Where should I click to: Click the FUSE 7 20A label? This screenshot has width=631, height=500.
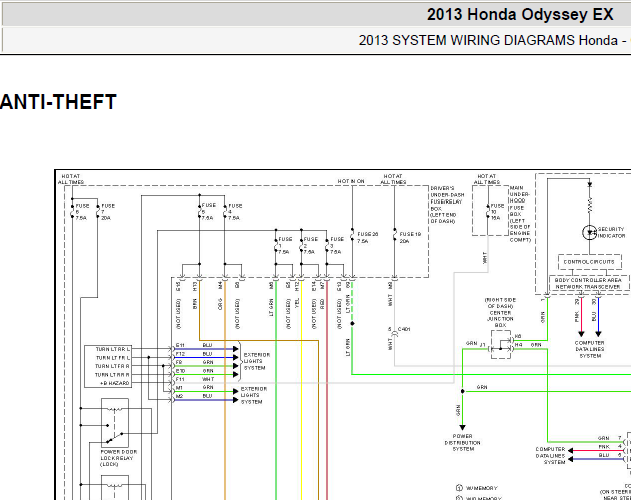point(108,212)
